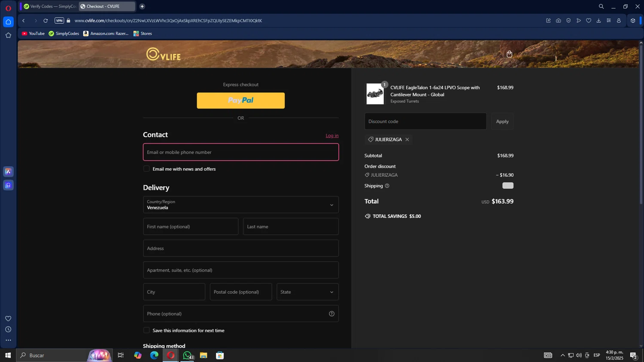The width and height of the screenshot is (644, 362).
Task: Toggle the VPN badge
Action: pyautogui.click(x=59, y=21)
